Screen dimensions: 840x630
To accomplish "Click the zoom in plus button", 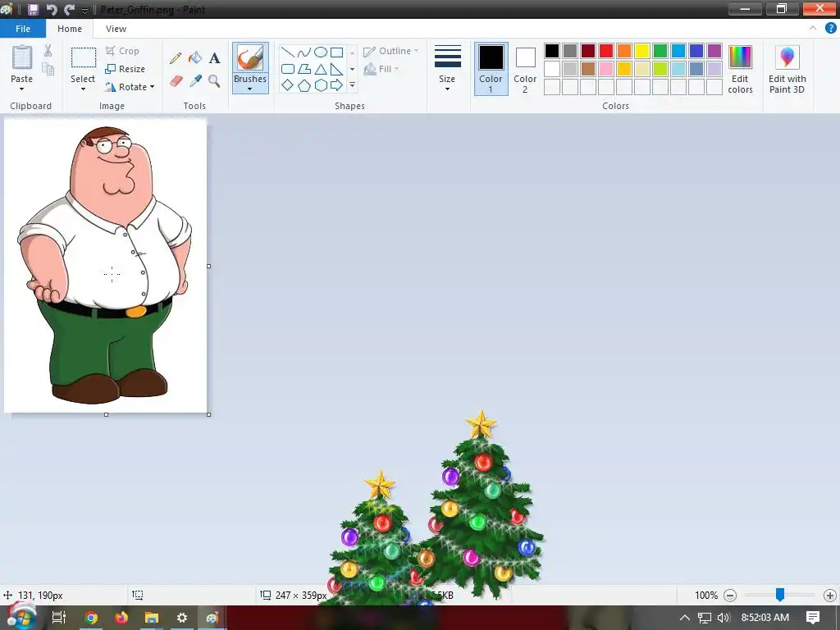I will [829, 596].
